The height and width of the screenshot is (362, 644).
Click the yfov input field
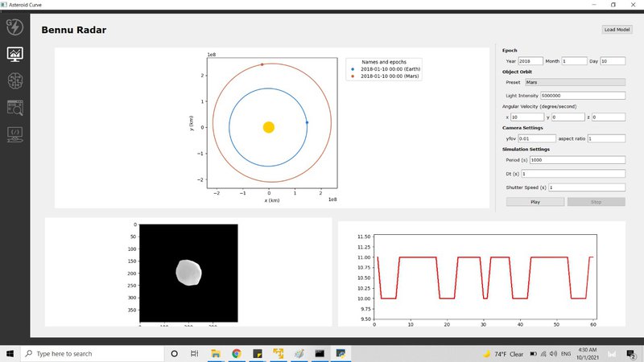536,138
